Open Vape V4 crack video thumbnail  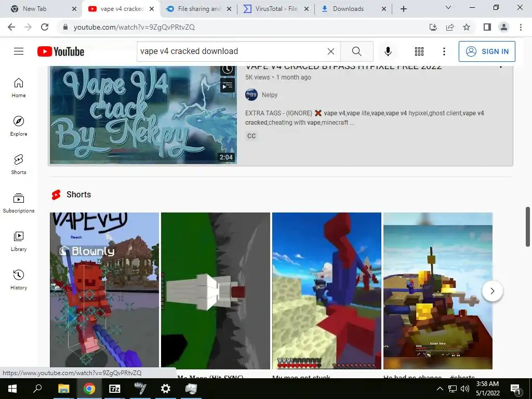143,115
